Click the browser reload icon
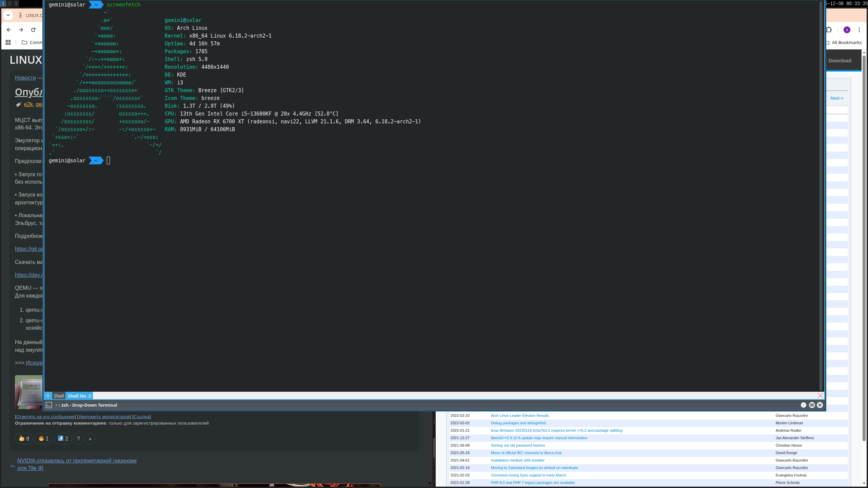 coord(33,30)
